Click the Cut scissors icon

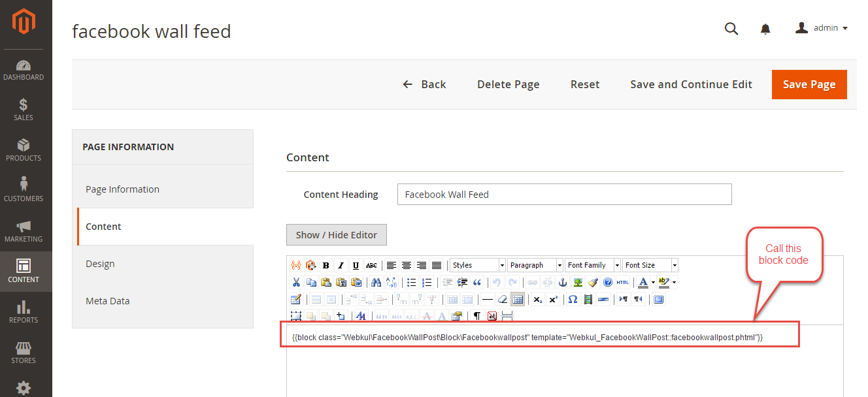[x=296, y=282]
